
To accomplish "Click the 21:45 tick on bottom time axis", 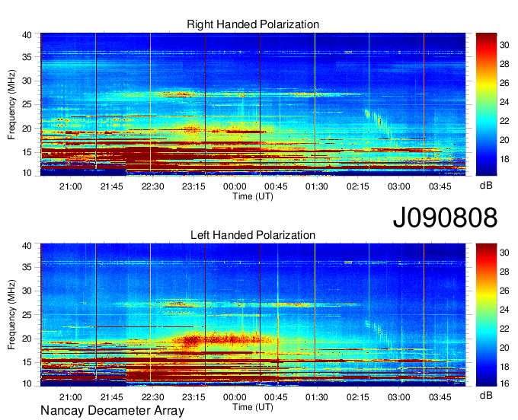I will click(112, 397).
